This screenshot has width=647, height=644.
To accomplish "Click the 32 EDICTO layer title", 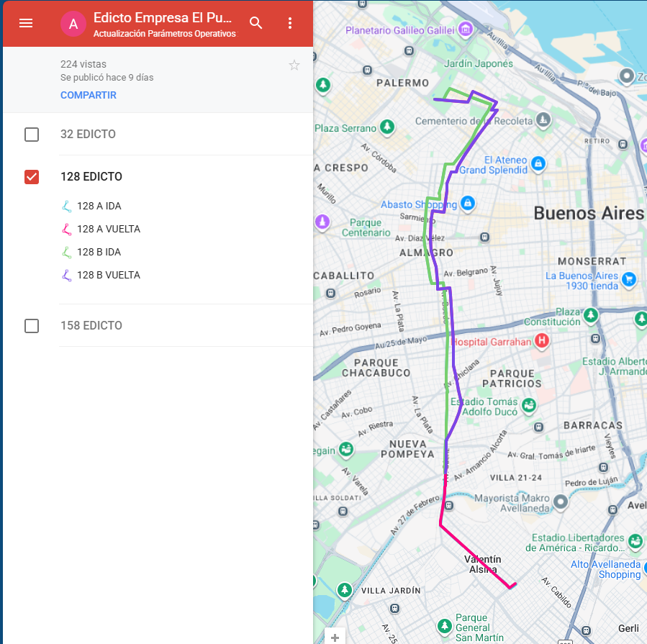I will [88, 134].
